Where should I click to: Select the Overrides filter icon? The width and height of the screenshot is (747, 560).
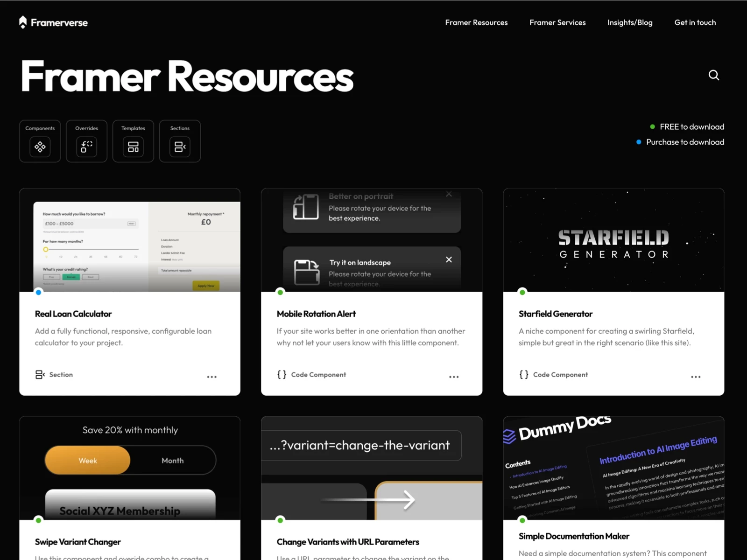point(86,147)
